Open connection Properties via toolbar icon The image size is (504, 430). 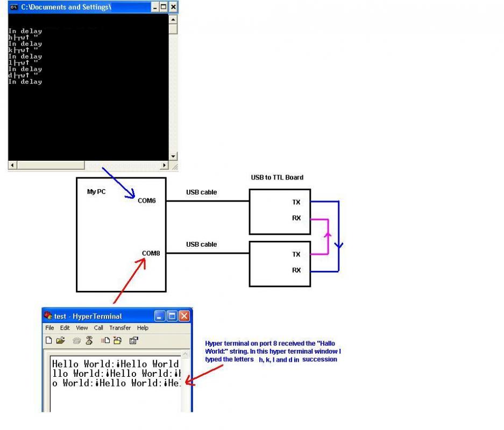point(133,340)
